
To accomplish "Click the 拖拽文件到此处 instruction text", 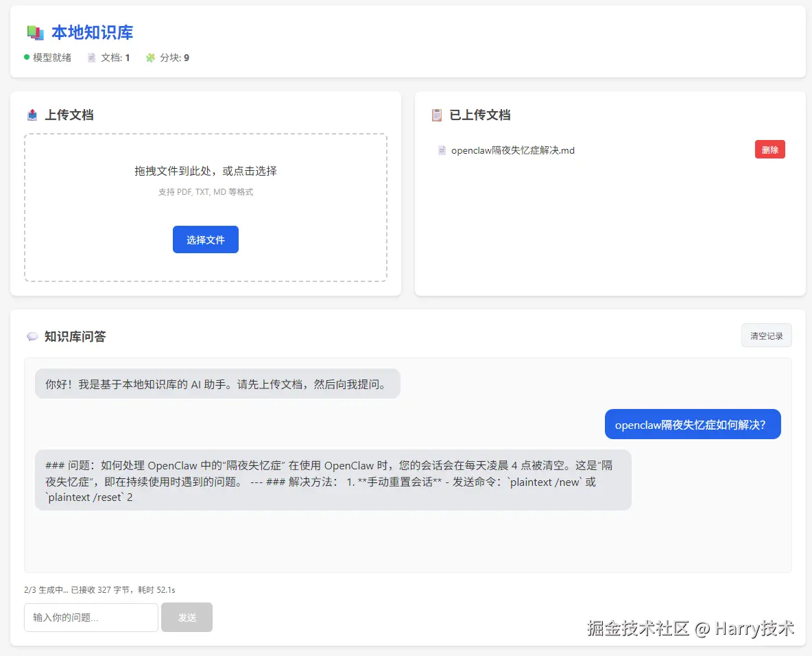I will (206, 171).
